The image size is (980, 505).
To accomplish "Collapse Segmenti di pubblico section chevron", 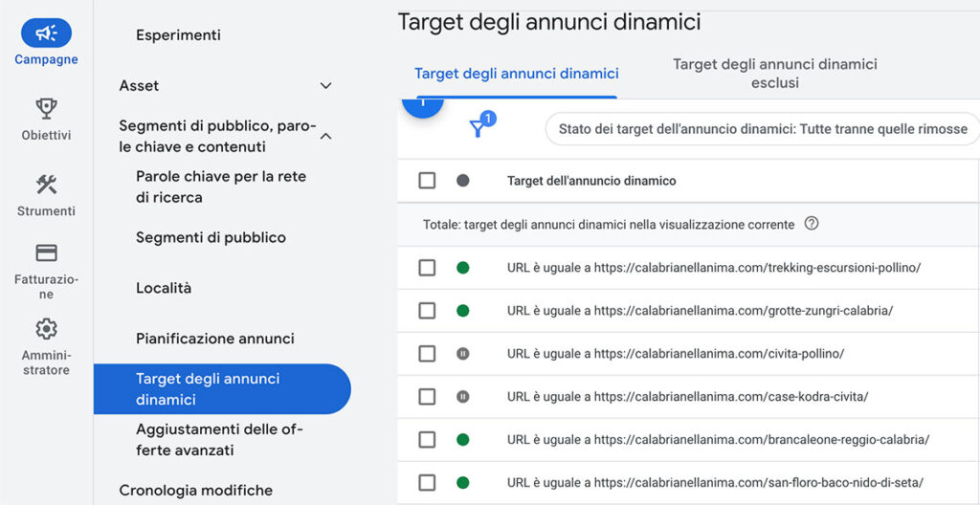I will pyautogui.click(x=325, y=137).
